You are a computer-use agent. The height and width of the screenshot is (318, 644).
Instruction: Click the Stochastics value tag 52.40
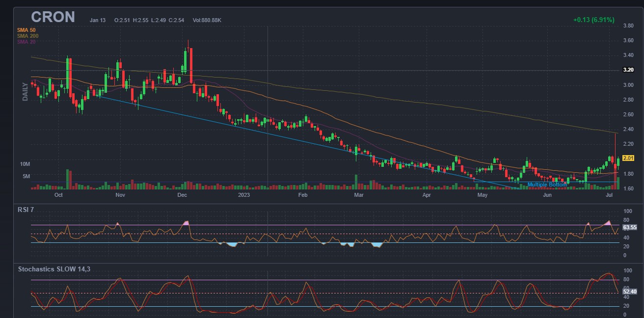point(629,291)
